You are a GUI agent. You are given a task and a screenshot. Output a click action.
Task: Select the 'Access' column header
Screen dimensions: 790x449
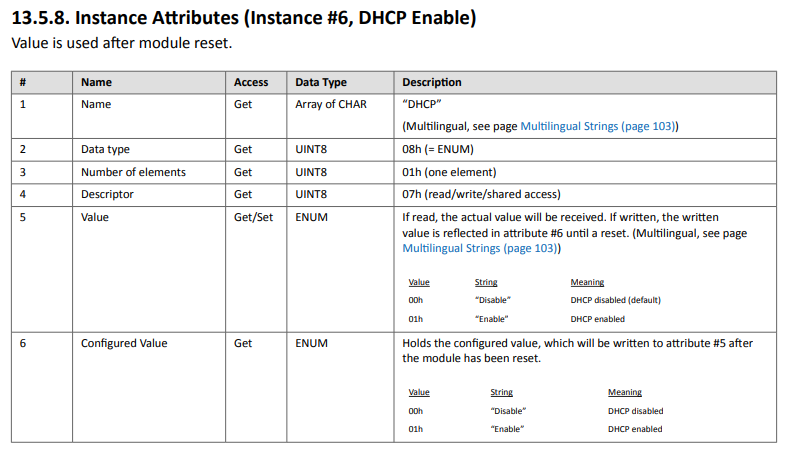[251, 82]
